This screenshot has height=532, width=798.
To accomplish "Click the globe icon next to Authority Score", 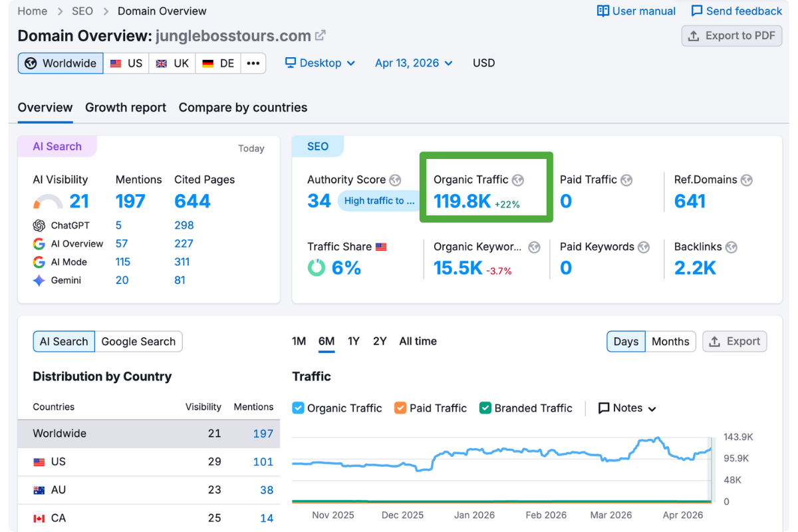I will (396, 180).
